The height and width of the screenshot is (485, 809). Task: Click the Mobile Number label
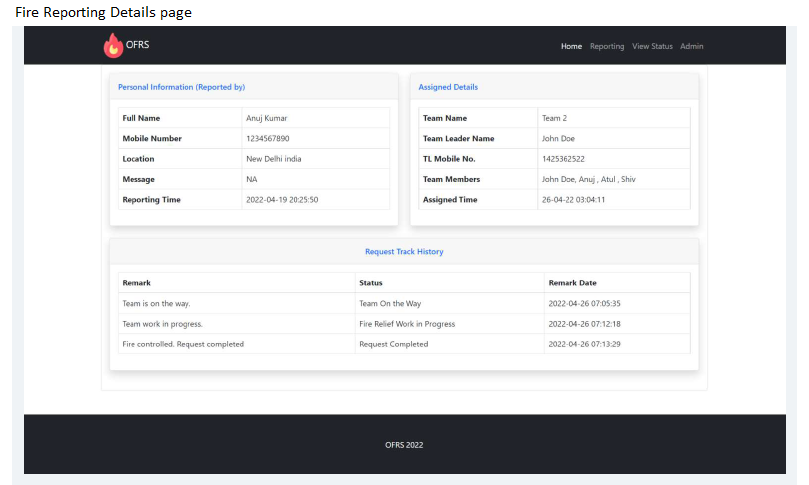pyautogui.click(x=152, y=138)
